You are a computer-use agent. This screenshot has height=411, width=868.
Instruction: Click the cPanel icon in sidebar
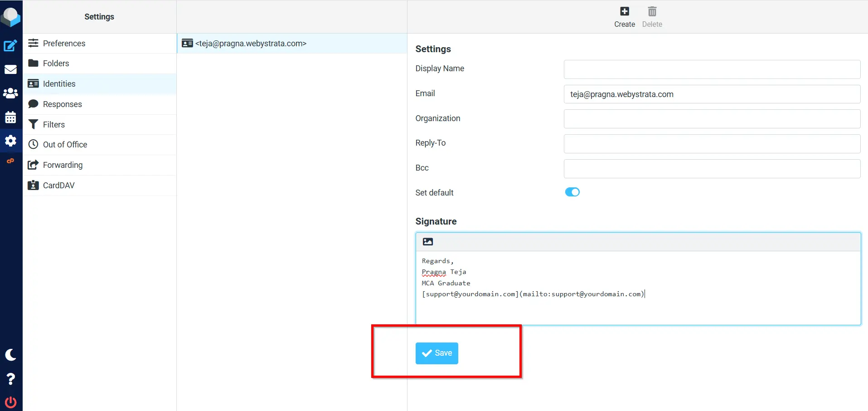(11, 161)
